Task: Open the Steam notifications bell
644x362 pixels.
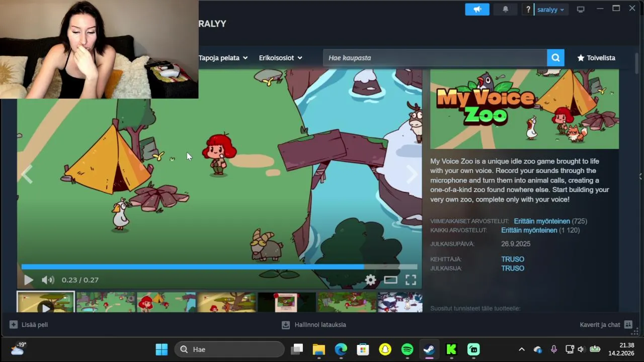Action: (x=506, y=9)
